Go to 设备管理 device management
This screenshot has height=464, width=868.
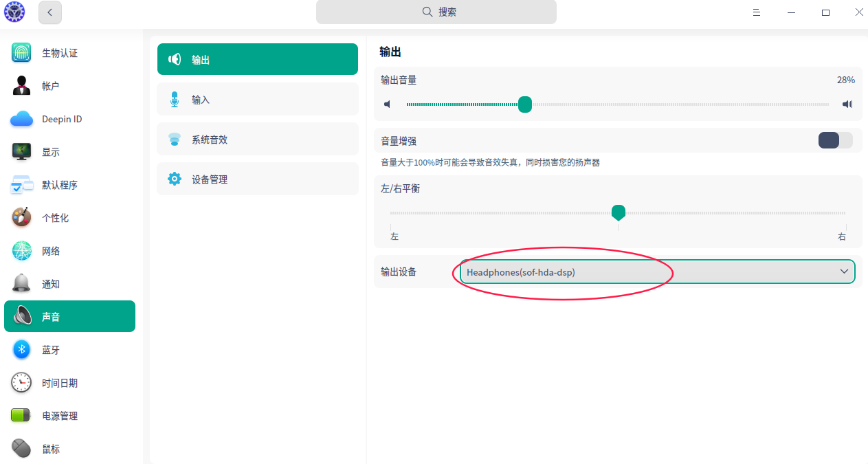coord(258,179)
